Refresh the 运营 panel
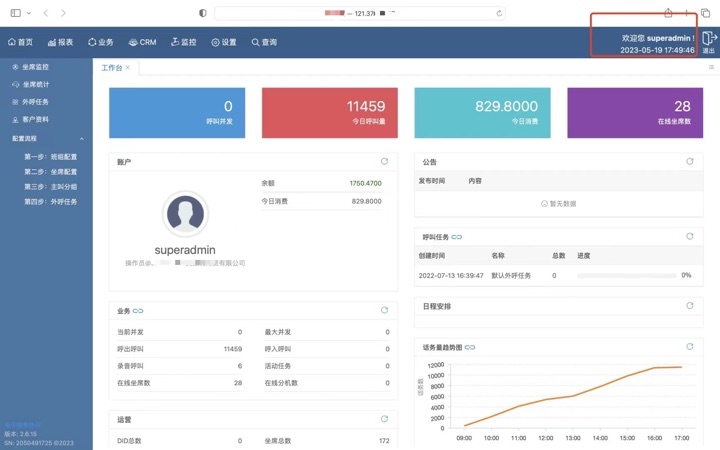The width and height of the screenshot is (720, 450). coord(384,419)
